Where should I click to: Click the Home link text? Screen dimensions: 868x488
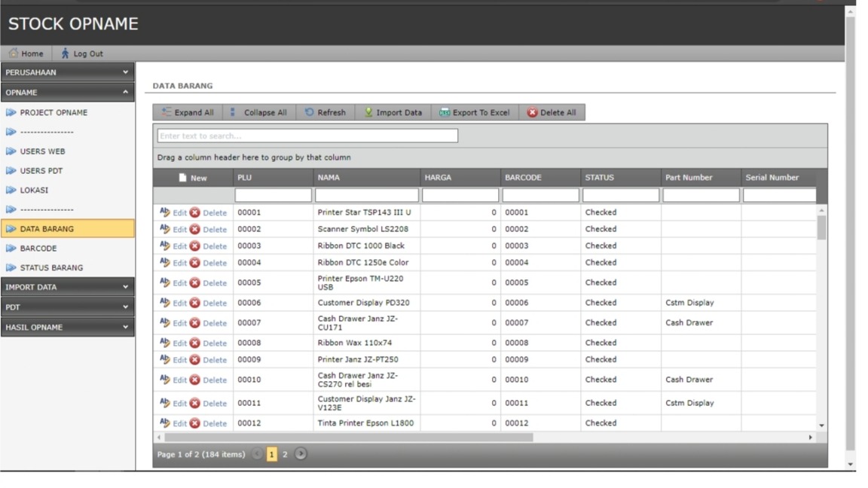pos(32,53)
